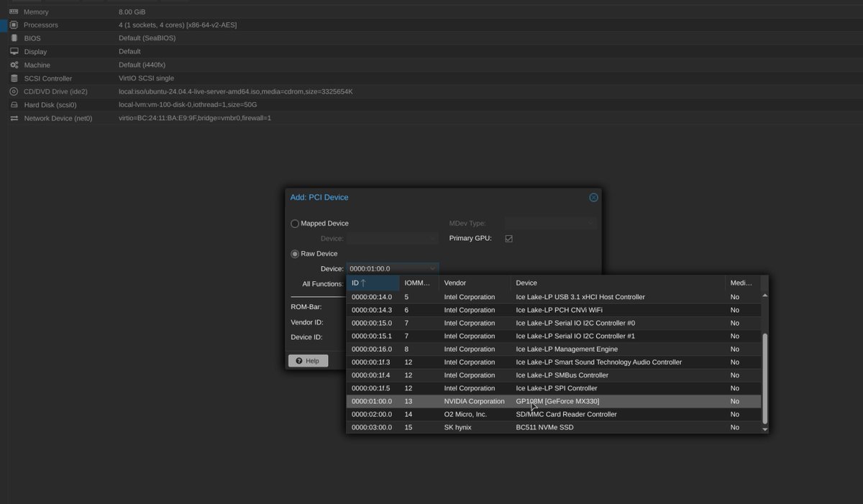The width and height of the screenshot is (863, 504).
Task: Choose Serial IO I2C Controller #0
Action: (x=554, y=323)
